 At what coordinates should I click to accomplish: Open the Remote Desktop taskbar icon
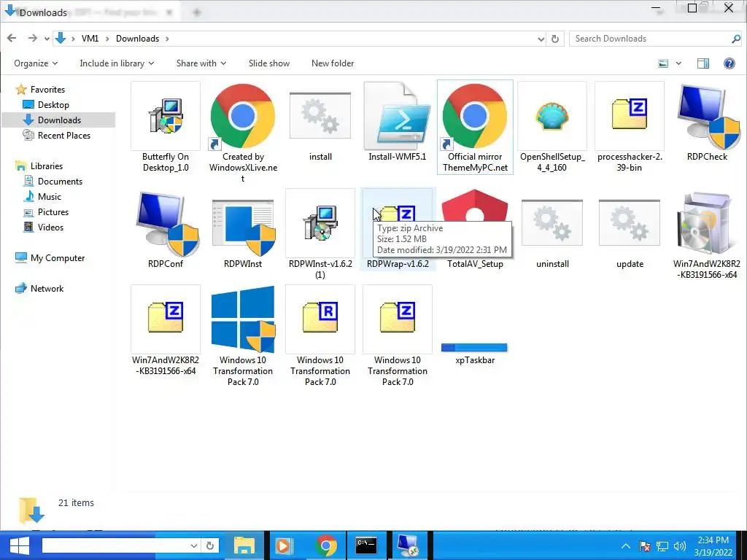(x=408, y=545)
